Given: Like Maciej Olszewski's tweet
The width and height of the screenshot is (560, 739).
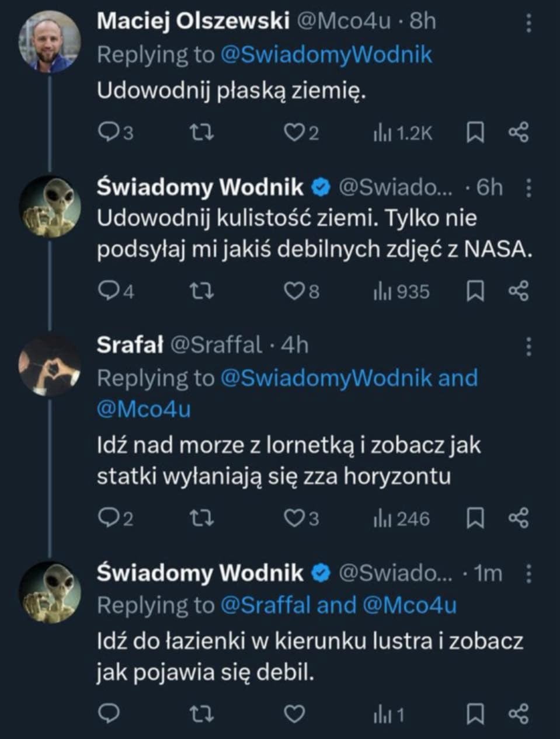Looking at the screenshot, I should coord(294,134).
